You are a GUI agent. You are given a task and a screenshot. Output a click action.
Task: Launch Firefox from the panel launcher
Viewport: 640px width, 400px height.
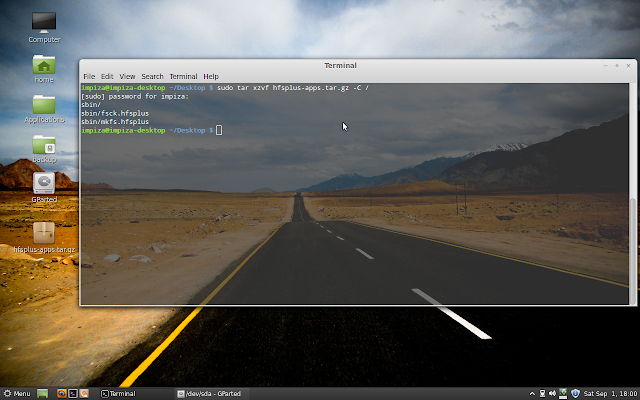[x=62, y=393]
